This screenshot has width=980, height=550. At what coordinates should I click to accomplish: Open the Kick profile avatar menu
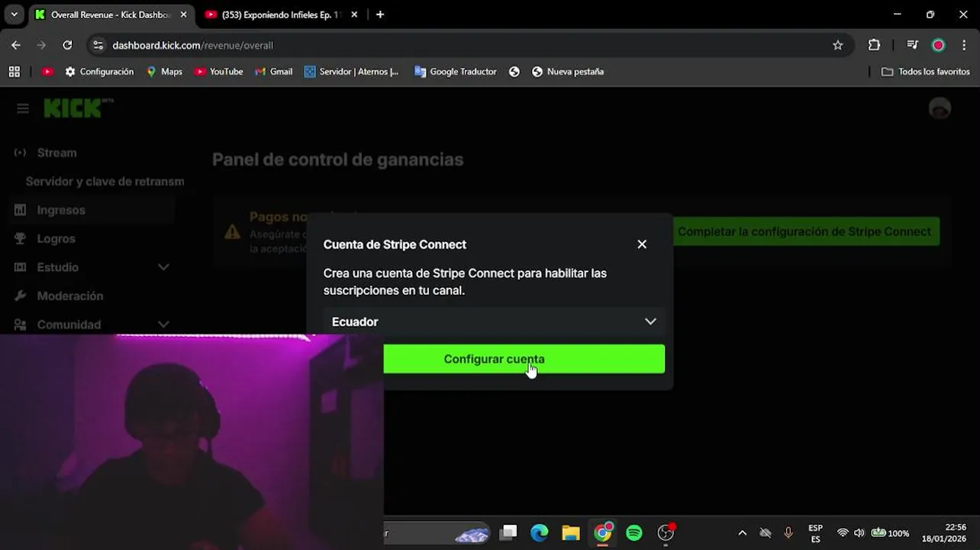940,108
